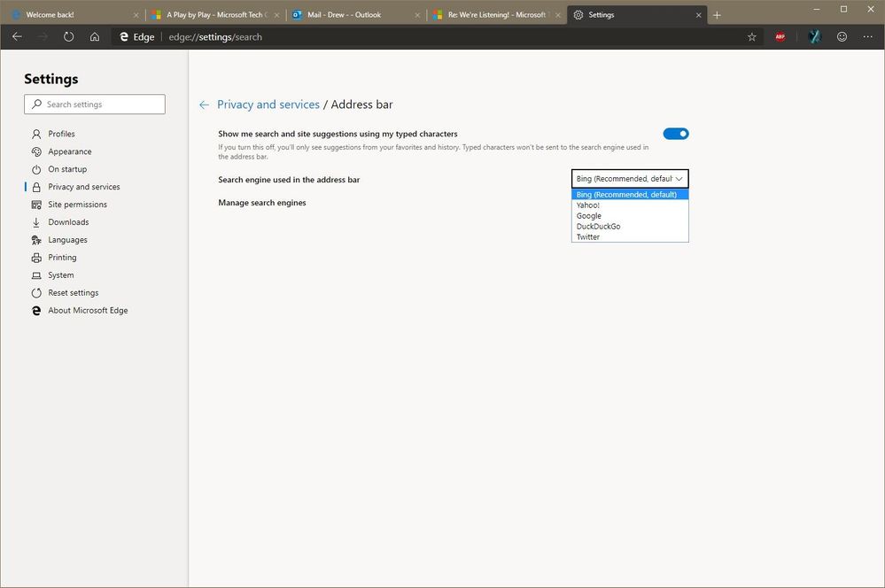The image size is (885, 588).
Task: Switch to the Welcome back! tab
Action: click(x=74, y=15)
